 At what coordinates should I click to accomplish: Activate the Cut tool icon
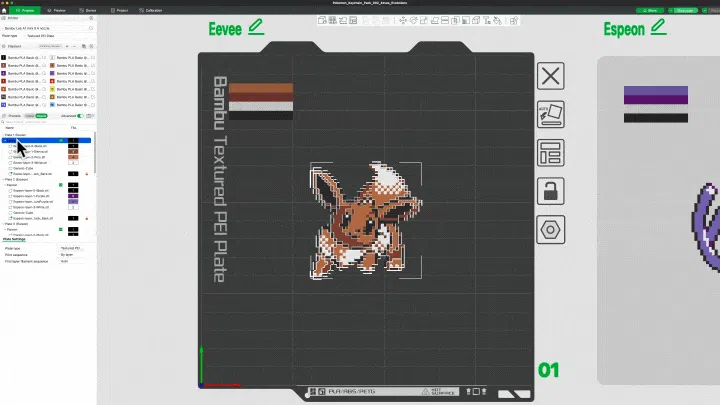tap(444, 20)
